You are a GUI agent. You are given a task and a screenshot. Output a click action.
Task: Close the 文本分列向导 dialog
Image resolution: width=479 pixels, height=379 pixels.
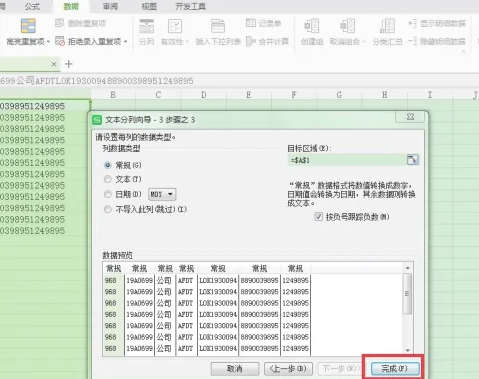click(x=410, y=117)
